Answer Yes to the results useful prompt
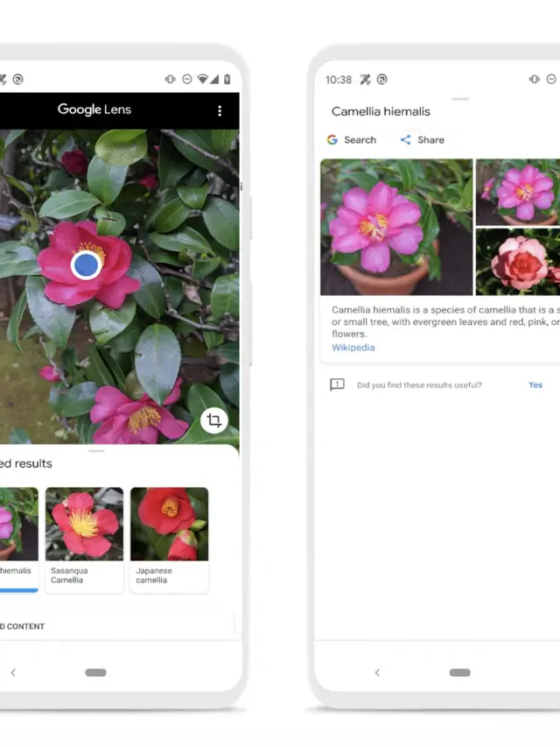 click(535, 385)
